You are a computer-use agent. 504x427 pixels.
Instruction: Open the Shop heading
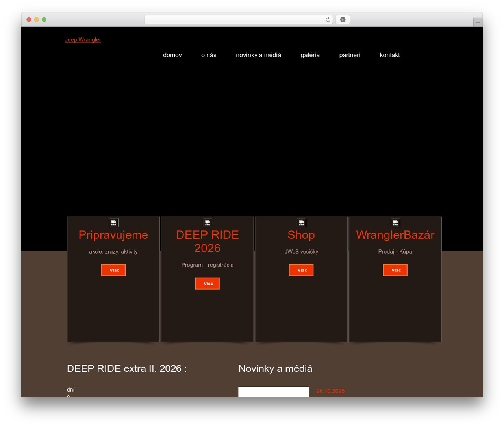[301, 235]
